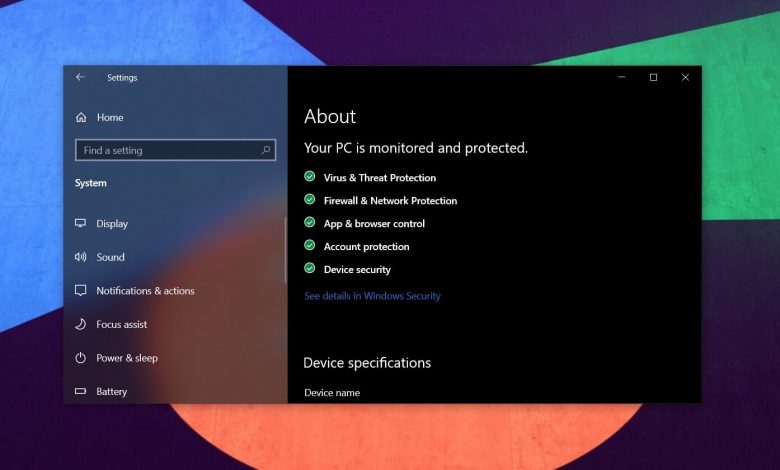
Task: Click the Virus & Threat Protection checkmark
Action: click(x=309, y=176)
